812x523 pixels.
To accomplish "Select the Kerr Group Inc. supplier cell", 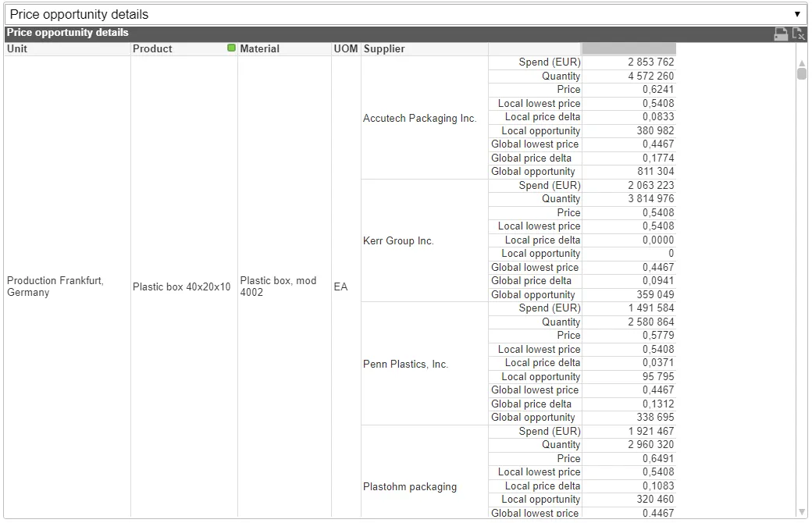I will [398, 241].
